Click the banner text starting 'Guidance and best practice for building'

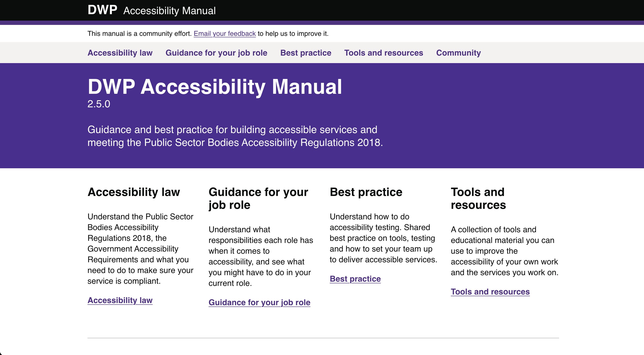coord(235,136)
